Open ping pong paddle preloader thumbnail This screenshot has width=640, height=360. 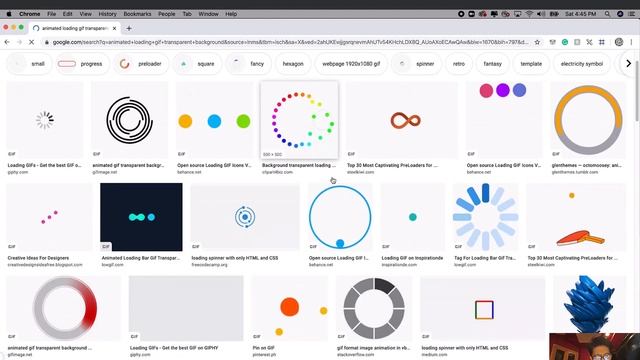(x=576, y=217)
